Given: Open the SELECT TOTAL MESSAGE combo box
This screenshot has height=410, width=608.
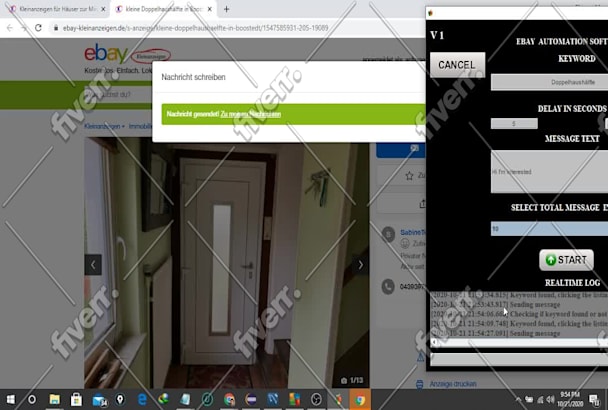Looking at the screenshot, I should [549, 229].
